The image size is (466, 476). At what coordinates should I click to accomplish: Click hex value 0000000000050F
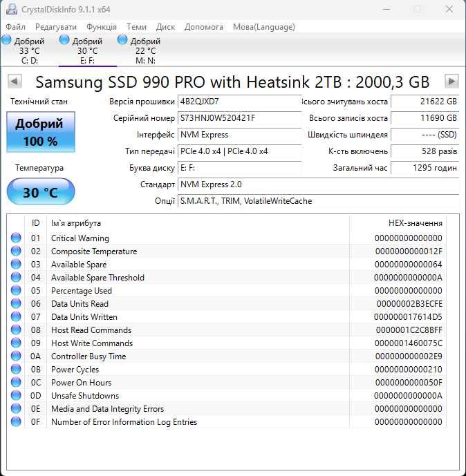tap(409, 383)
